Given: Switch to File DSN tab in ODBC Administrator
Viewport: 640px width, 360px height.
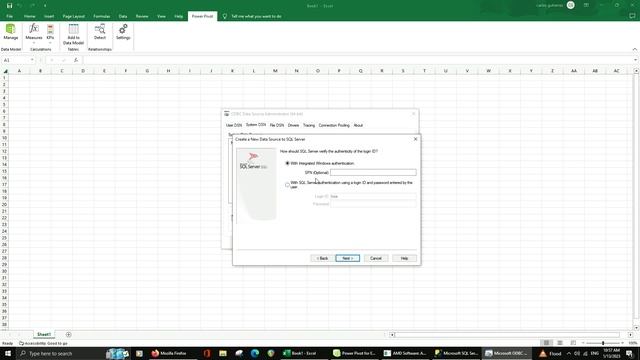Looking at the screenshot, I should (x=277, y=125).
